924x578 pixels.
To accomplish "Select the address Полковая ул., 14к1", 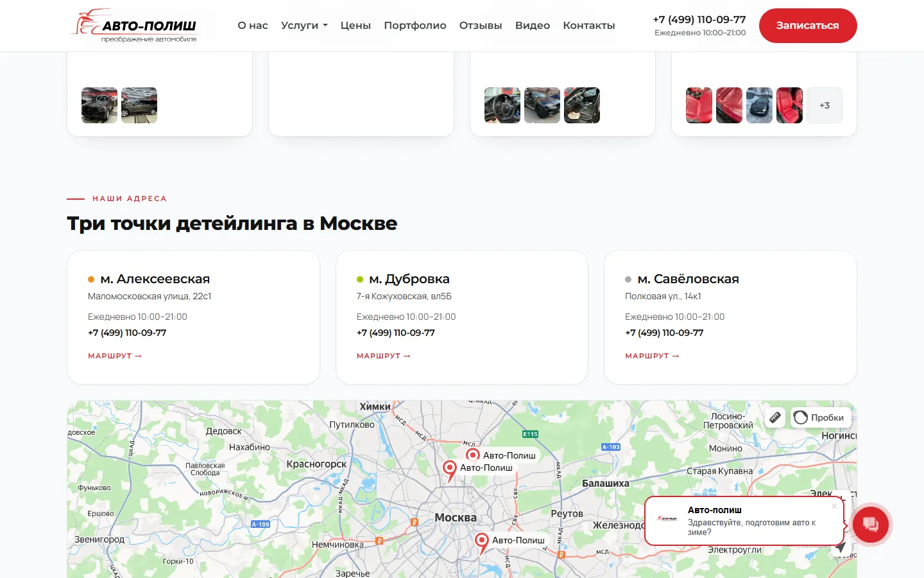I will [x=663, y=297].
